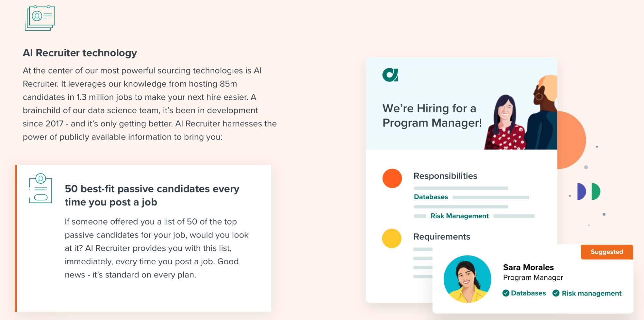
Task: Click the Responsibilities section heading
Action: coord(445,176)
